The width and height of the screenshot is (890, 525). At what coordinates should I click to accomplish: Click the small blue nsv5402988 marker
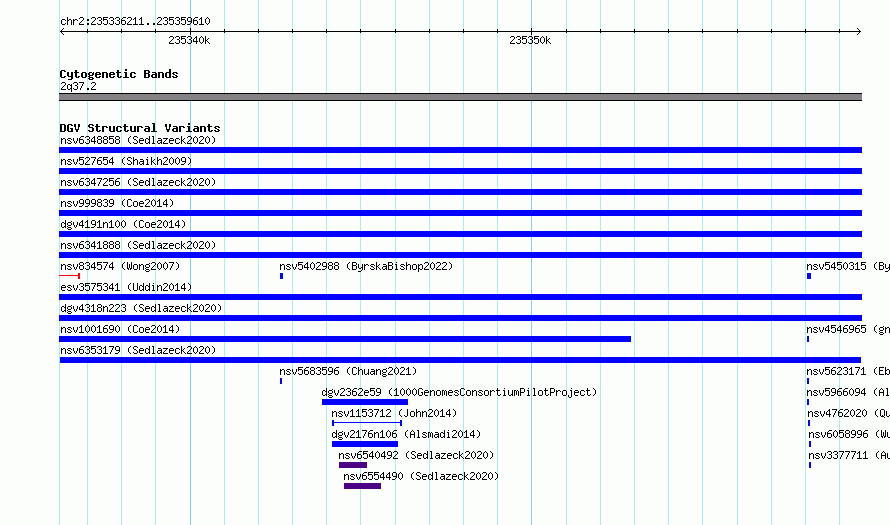click(282, 276)
